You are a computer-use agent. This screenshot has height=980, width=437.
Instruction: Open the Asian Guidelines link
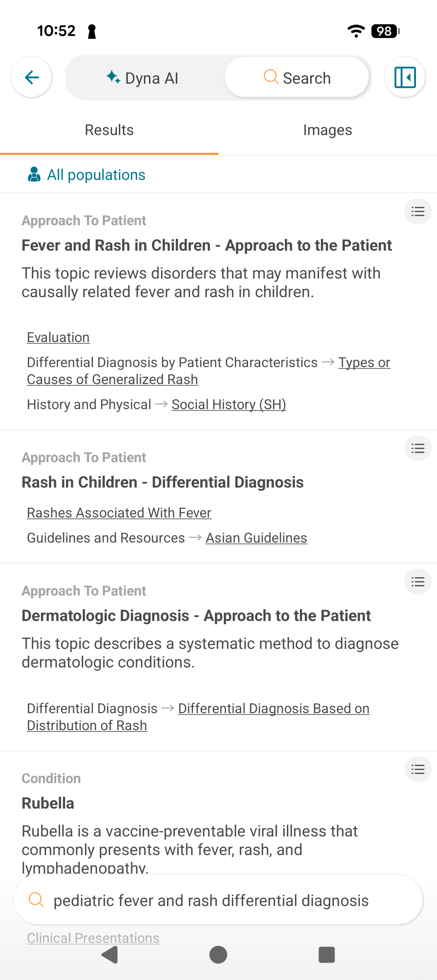click(257, 538)
